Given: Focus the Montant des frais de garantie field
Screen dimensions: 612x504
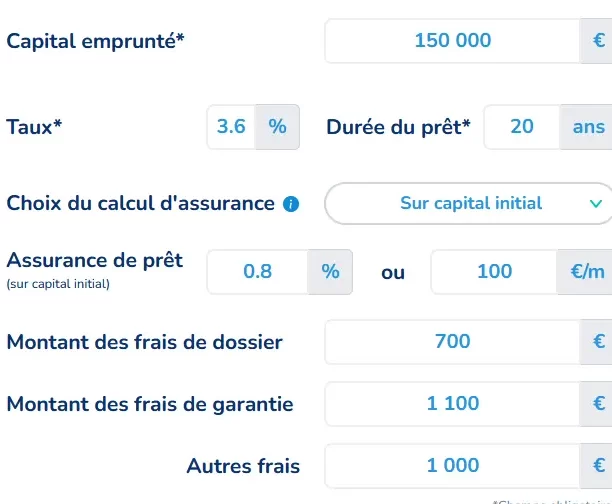Looking at the screenshot, I should pyautogui.click(x=452, y=404).
